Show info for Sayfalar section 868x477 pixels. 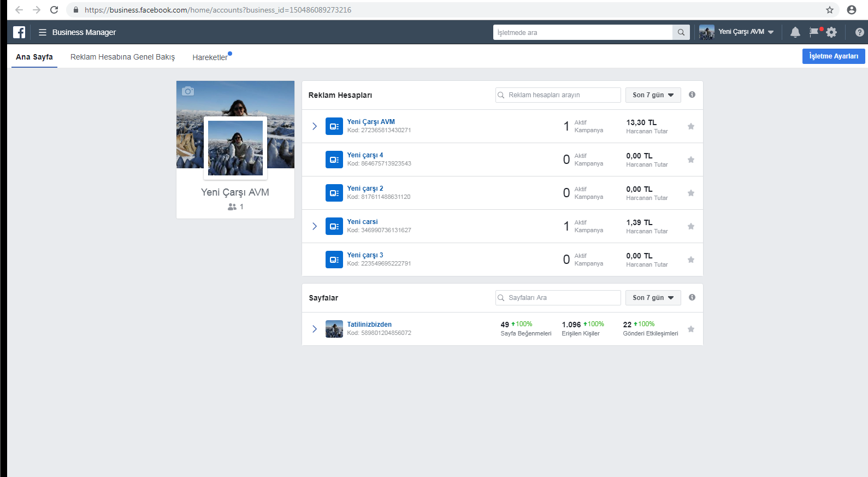692,297
